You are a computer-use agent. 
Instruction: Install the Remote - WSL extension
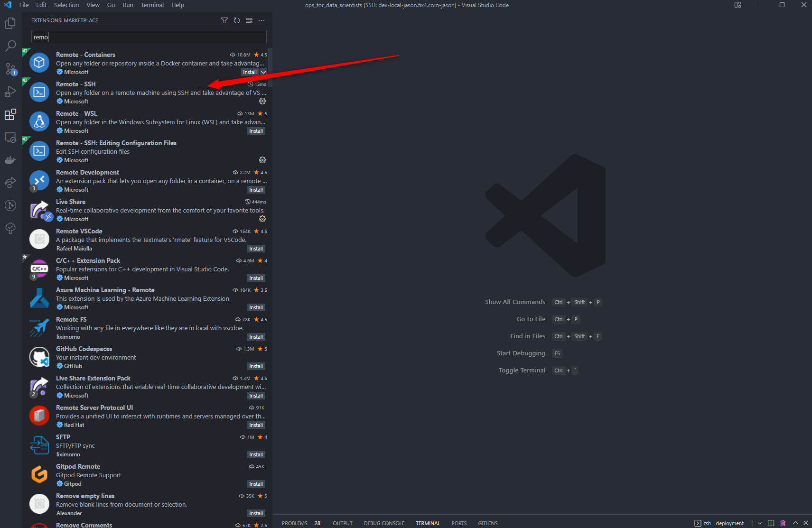point(256,131)
